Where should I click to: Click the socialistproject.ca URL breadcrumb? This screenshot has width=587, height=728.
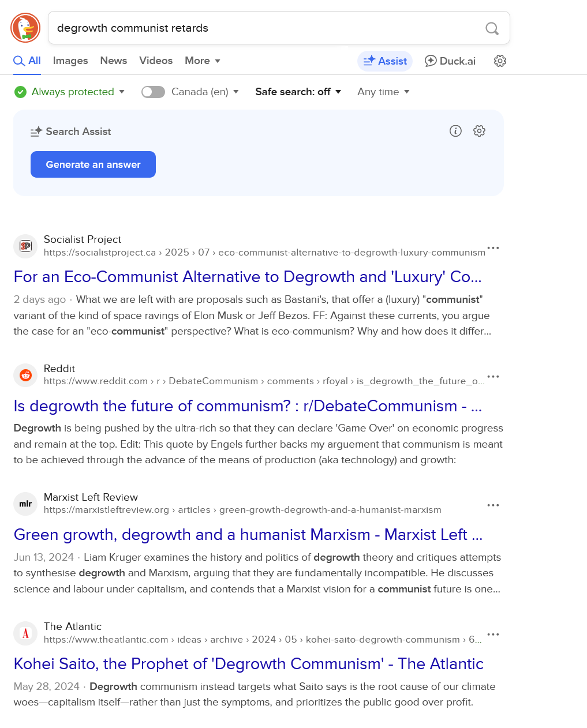point(264,252)
